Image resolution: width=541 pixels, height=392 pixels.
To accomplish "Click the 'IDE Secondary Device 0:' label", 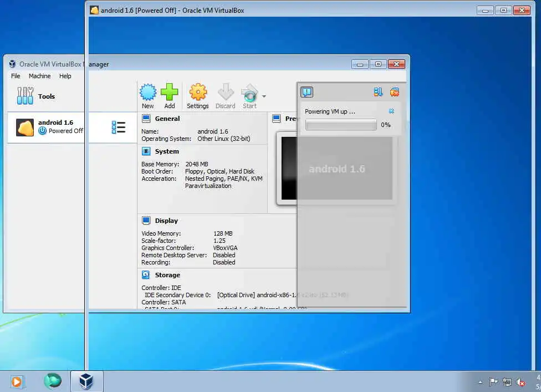I will 178,295.
